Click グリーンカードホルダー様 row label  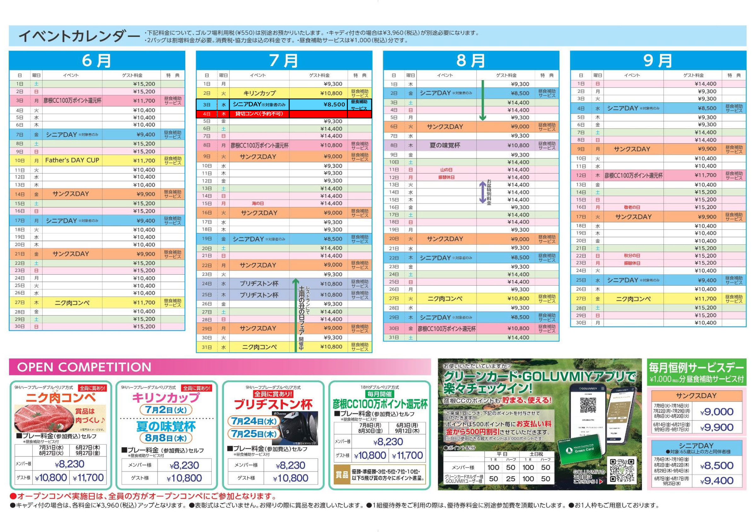click(x=464, y=476)
